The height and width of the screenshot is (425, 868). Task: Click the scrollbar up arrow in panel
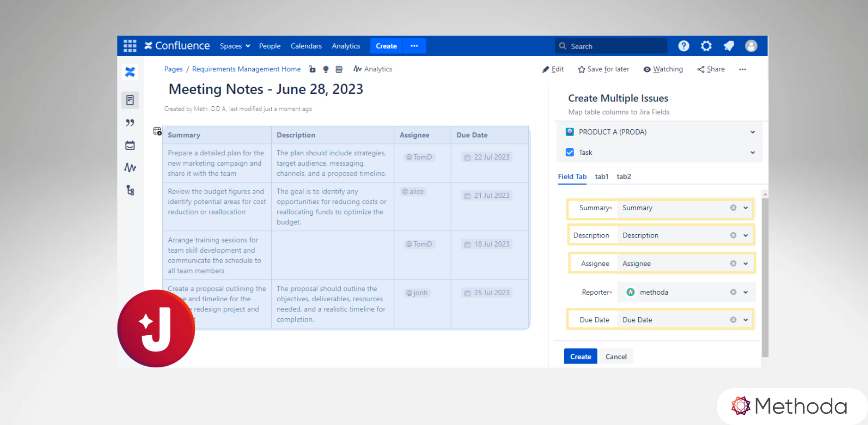pyautogui.click(x=765, y=194)
